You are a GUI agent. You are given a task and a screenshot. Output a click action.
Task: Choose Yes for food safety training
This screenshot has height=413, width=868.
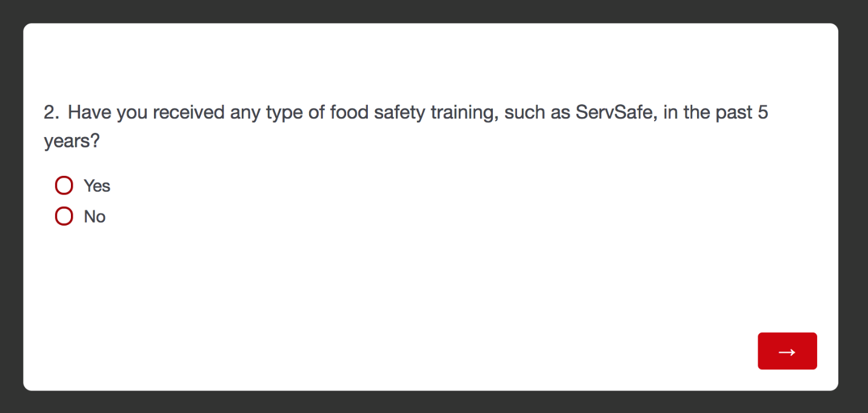click(64, 186)
